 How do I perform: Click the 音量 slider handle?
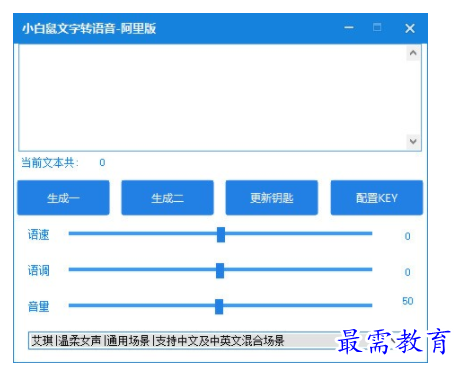(x=219, y=306)
